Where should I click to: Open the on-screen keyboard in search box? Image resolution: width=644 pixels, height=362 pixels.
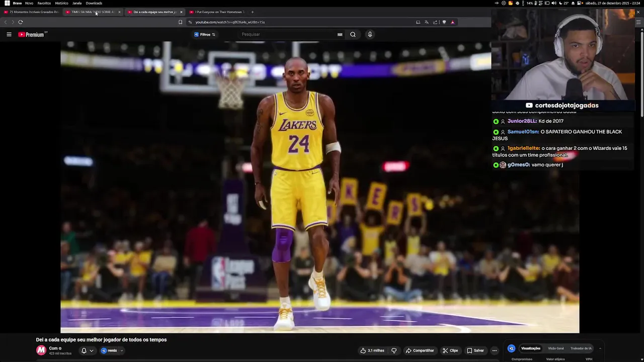[x=340, y=35]
